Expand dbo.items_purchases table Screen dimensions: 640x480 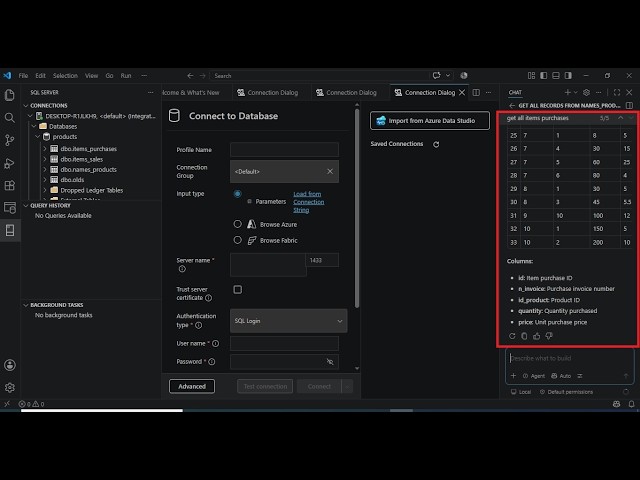(45, 149)
